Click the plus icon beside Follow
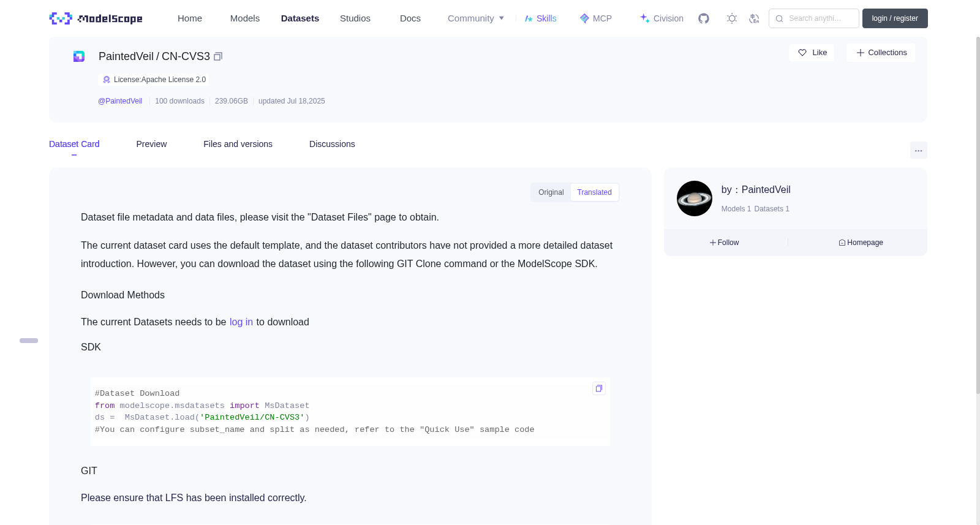This screenshot has width=980, height=525. coord(713,243)
